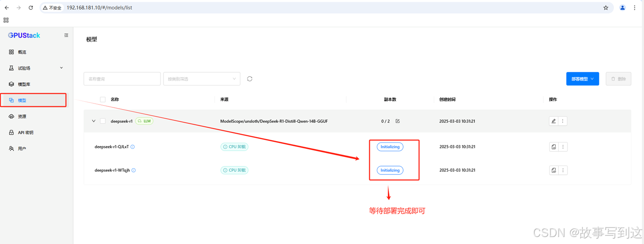Click the CPU 卸载 tag for deepseek-r1-WTqjh

(234, 170)
